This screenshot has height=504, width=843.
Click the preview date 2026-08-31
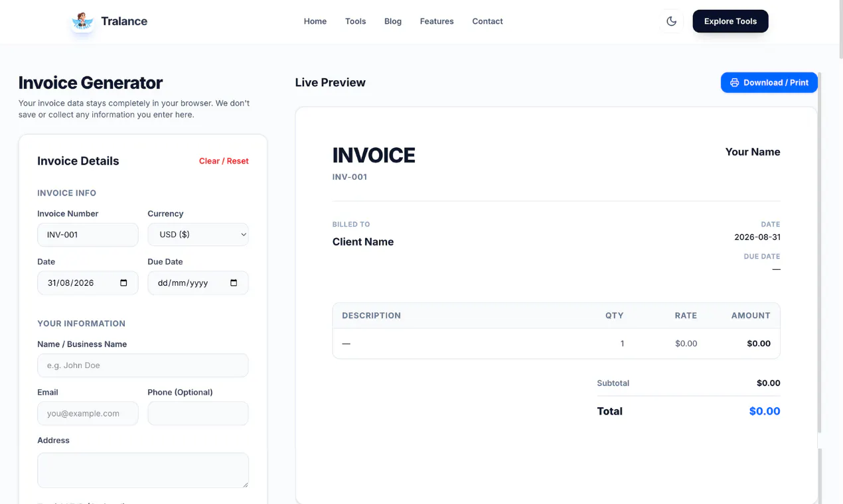click(757, 237)
